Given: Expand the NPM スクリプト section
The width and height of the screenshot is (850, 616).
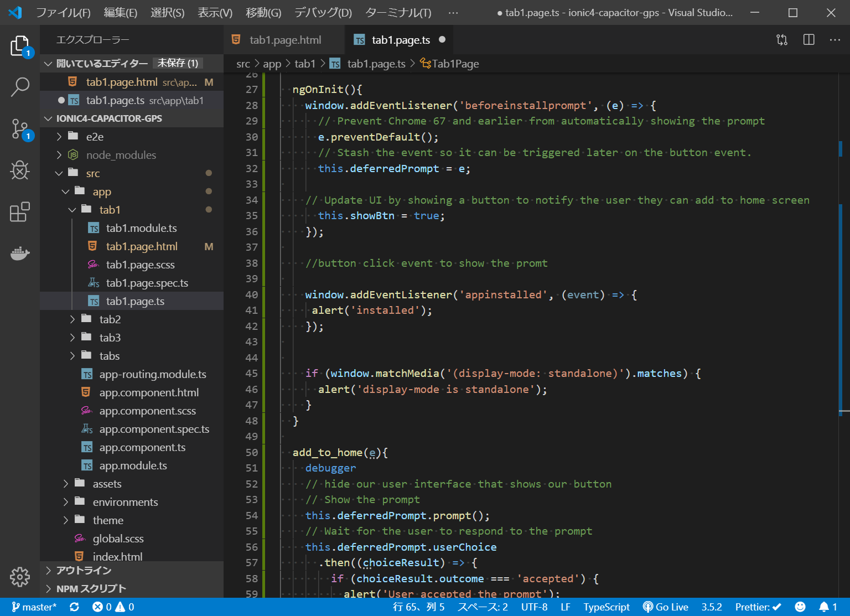Looking at the screenshot, I should (x=91, y=588).
